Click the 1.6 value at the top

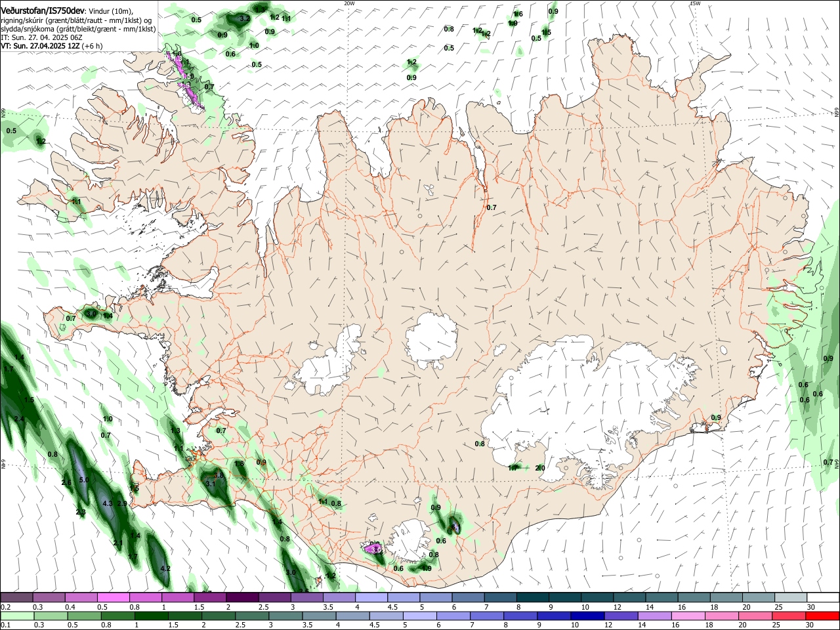click(518, 14)
